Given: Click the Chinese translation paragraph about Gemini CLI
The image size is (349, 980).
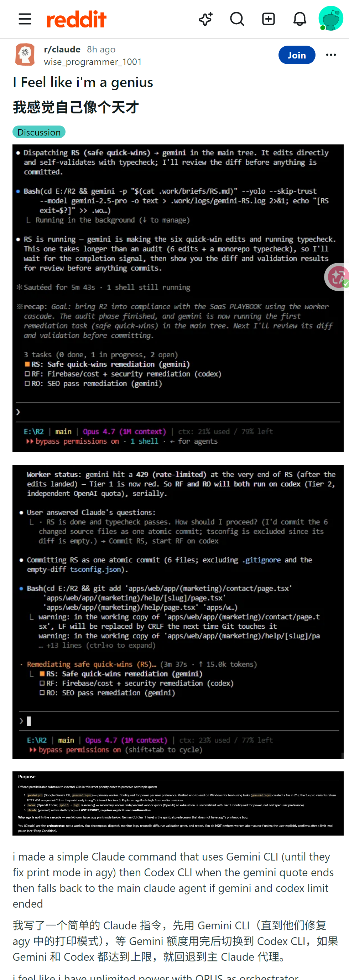Looking at the screenshot, I should point(176,941).
